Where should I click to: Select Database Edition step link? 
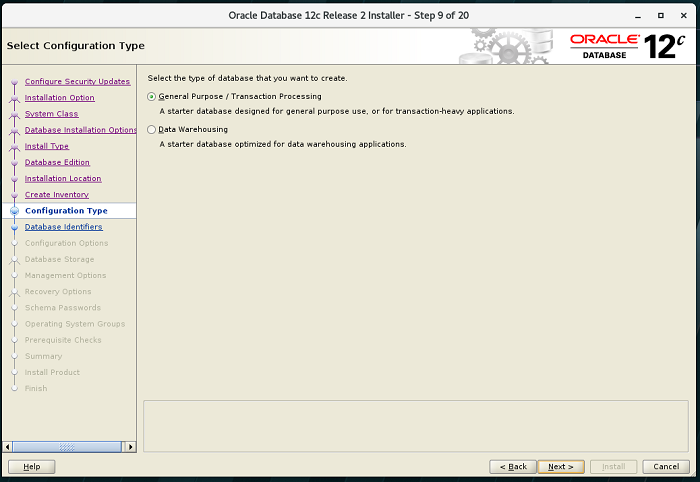57,162
